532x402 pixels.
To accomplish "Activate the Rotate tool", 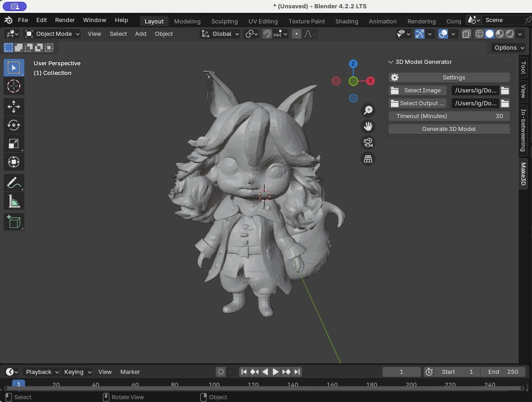I will tap(14, 125).
